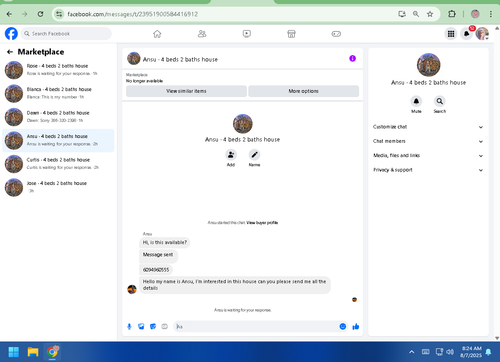Screen dimensions: 500x362
Task: Show hidden icons in system tray
Action: point(412,352)
